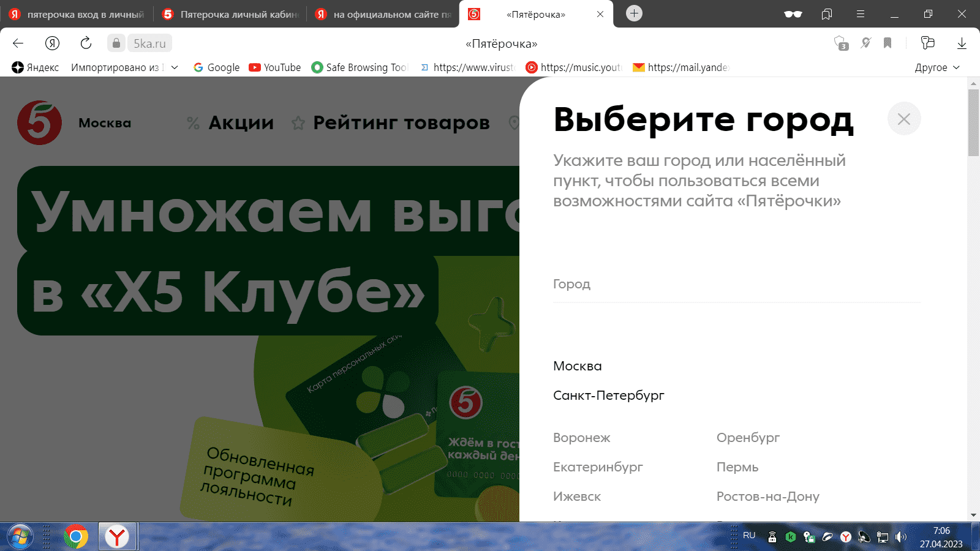This screenshot has width=980, height=551.
Task: Select Ижевск from city list
Action: (x=576, y=497)
